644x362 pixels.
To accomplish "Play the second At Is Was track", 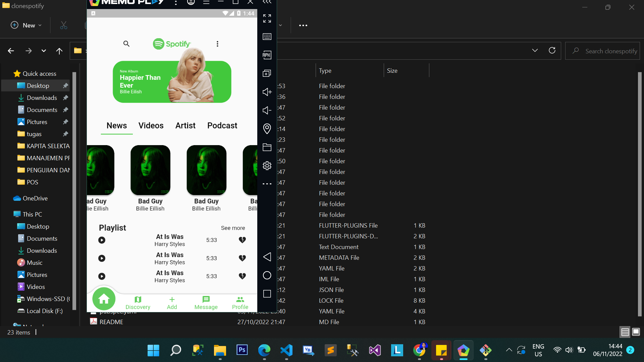I will tap(102, 258).
